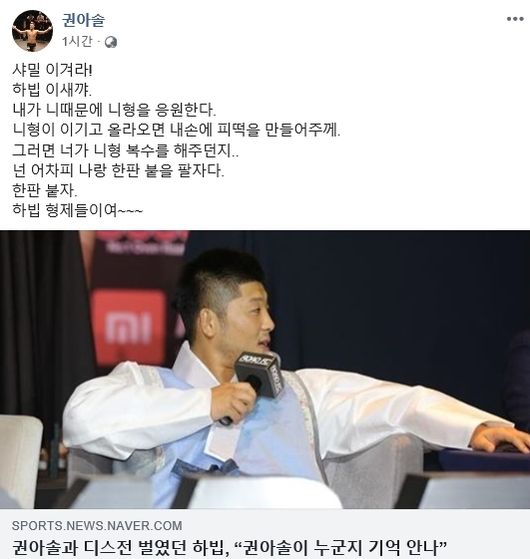Visit the SPORTS.NEWS.NAVER.COM source link
530x559 pixels.
(97, 525)
